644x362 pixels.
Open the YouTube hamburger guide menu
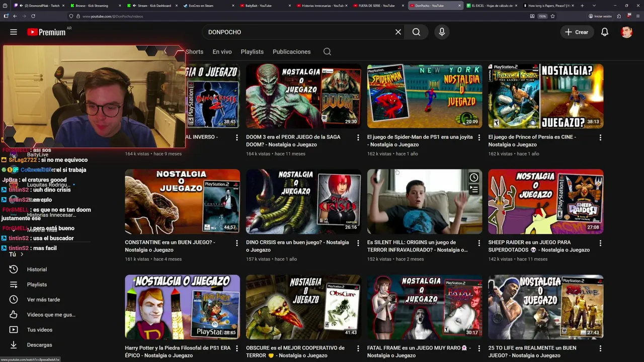coord(14,32)
